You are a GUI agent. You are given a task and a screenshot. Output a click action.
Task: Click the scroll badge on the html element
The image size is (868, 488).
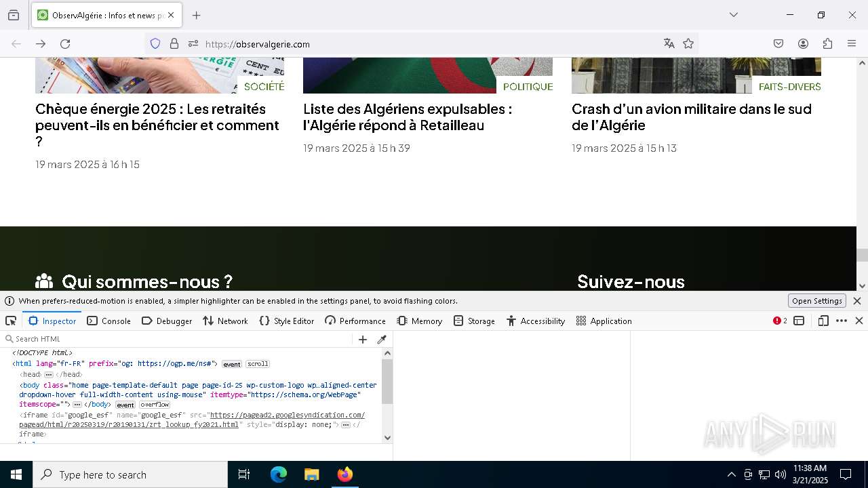(258, 364)
